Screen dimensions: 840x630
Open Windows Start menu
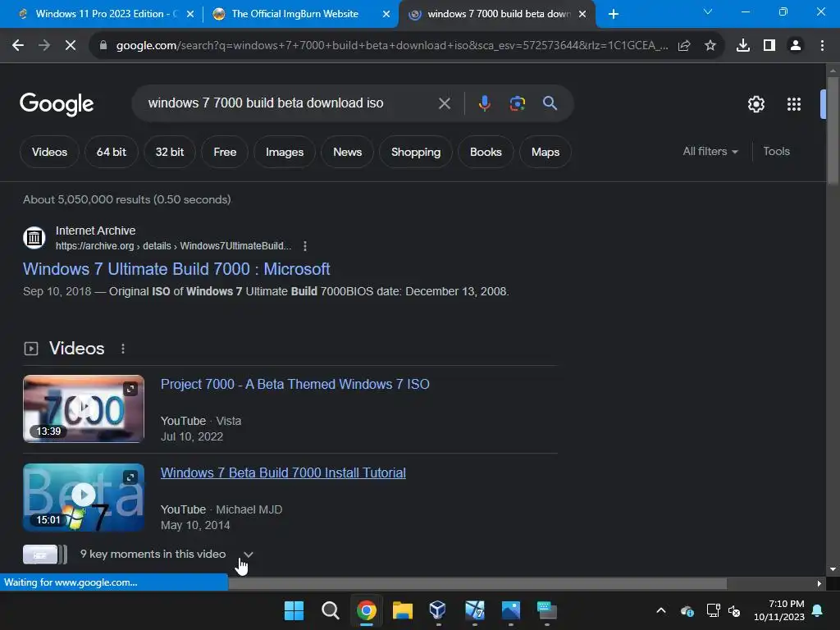coord(294,610)
